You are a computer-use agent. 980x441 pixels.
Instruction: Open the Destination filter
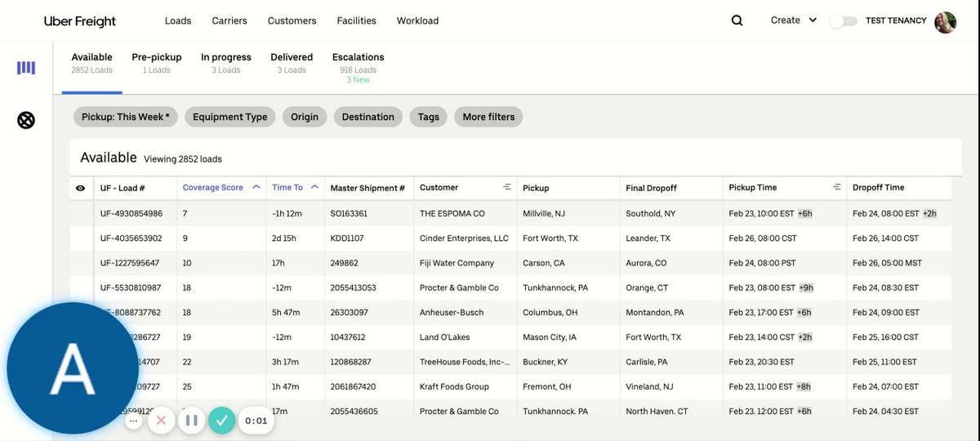(x=368, y=117)
